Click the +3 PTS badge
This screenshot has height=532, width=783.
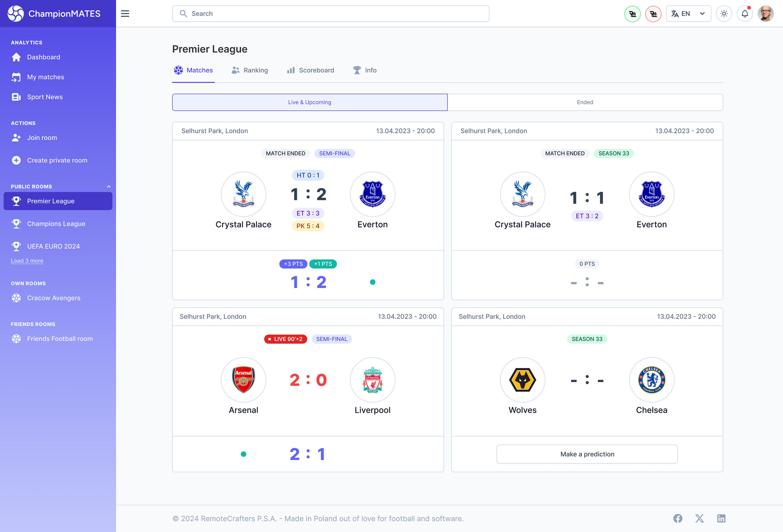click(x=293, y=264)
